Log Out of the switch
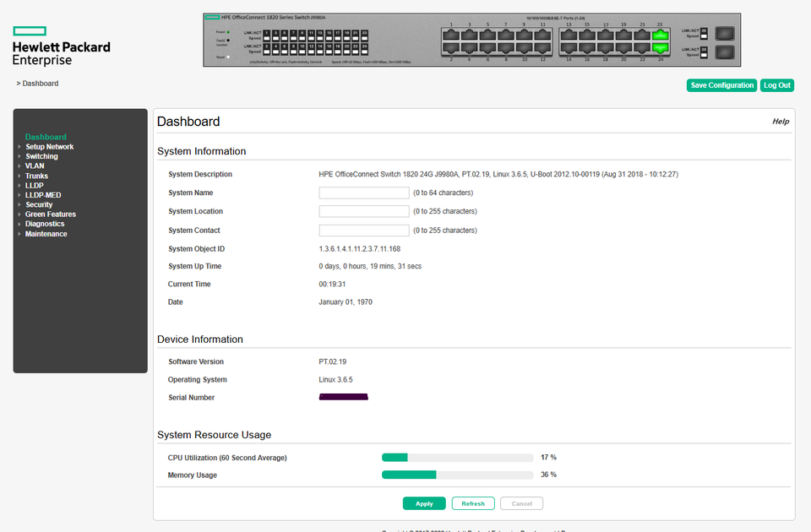The width and height of the screenshot is (811, 532). [x=777, y=85]
